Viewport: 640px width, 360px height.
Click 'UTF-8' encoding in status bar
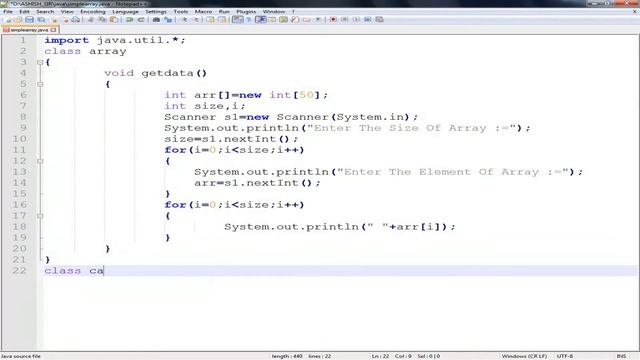pyautogui.click(x=564, y=356)
